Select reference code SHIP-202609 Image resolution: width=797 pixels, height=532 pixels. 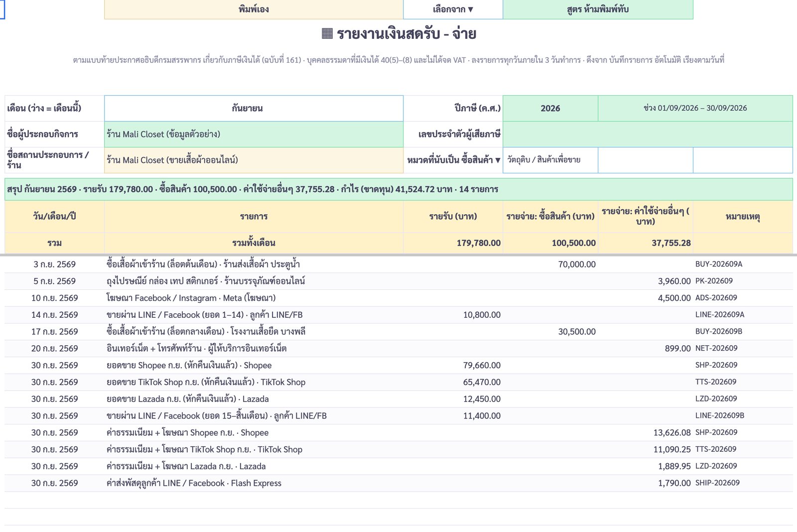(743, 483)
